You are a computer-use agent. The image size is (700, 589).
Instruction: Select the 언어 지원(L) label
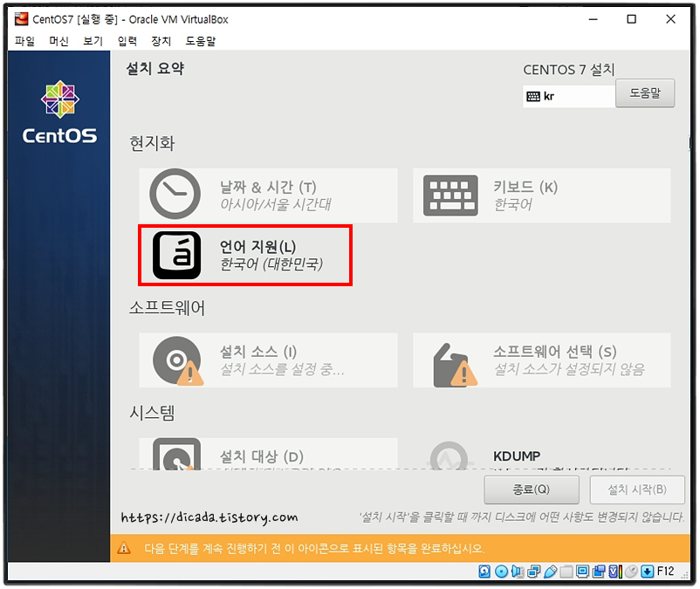pyautogui.click(x=257, y=246)
